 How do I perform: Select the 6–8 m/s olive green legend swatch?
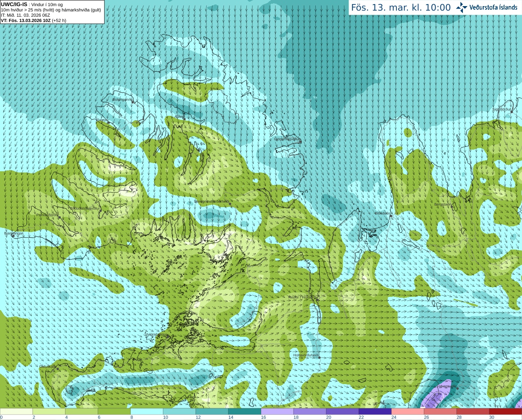(x=114, y=411)
